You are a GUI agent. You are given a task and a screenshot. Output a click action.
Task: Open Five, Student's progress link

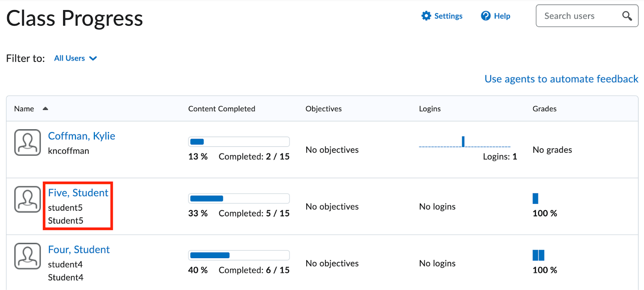[x=78, y=193]
